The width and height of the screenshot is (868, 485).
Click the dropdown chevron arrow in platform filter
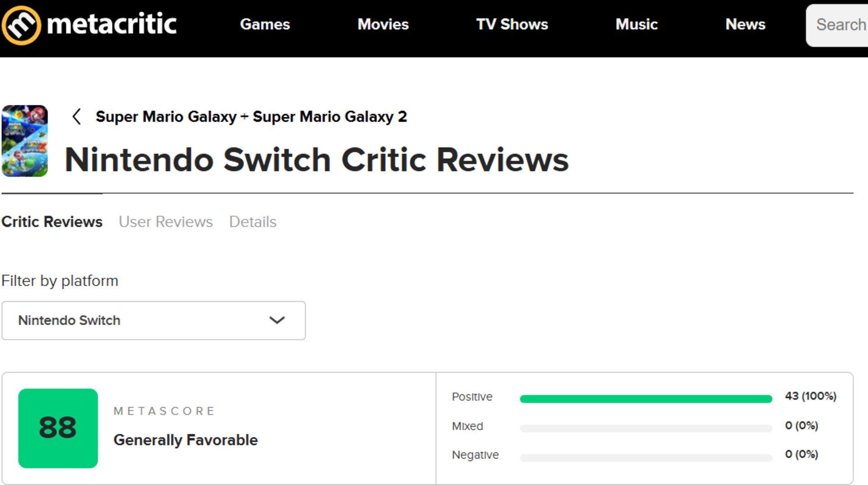click(x=277, y=320)
